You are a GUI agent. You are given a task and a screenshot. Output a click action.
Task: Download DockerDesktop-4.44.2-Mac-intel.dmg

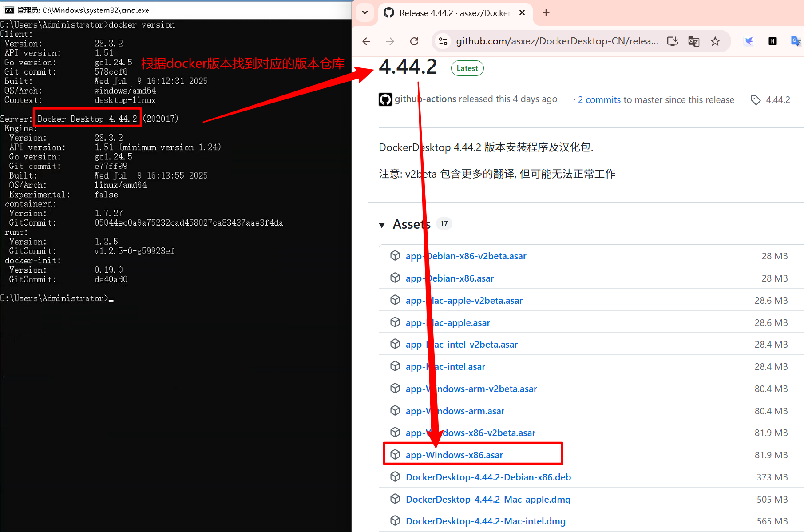pos(486,521)
